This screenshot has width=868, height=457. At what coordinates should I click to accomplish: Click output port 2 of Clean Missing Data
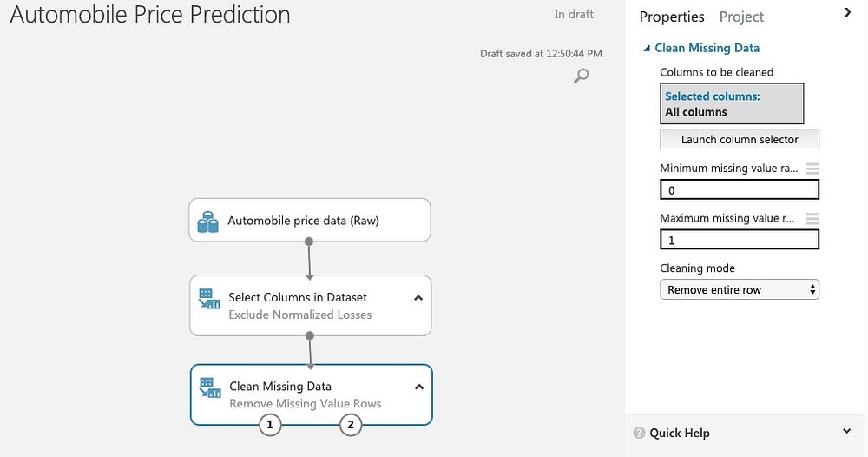tap(351, 425)
